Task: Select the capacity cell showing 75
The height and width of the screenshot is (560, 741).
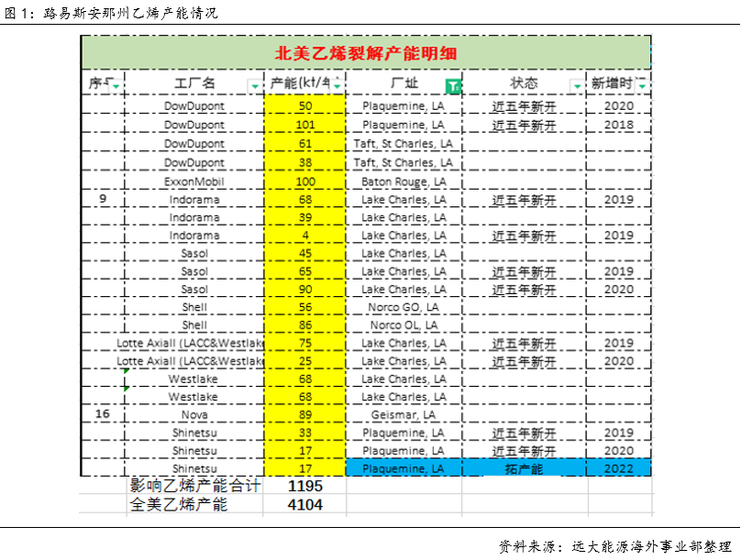Action: [305, 343]
